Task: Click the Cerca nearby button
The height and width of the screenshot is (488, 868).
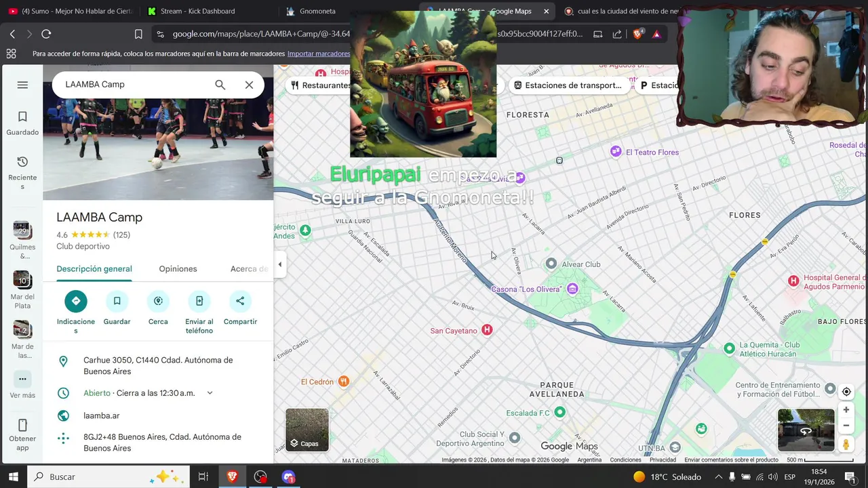Action: coord(158,308)
